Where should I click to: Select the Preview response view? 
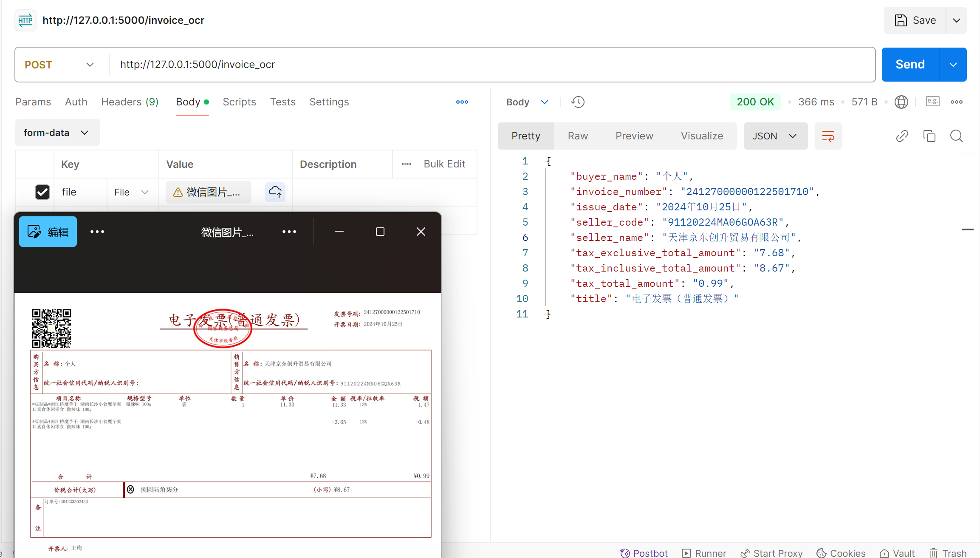[x=634, y=136]
